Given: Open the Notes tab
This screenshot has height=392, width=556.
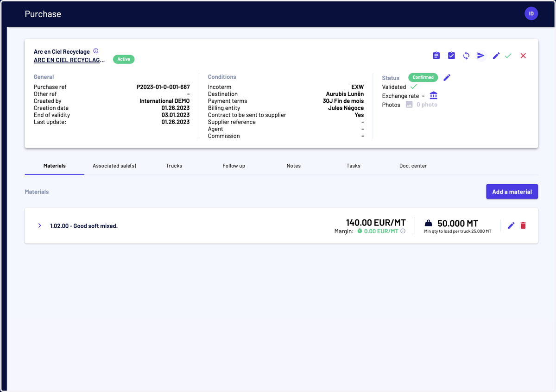Looking at the screenshot, I should click(294, 166).
